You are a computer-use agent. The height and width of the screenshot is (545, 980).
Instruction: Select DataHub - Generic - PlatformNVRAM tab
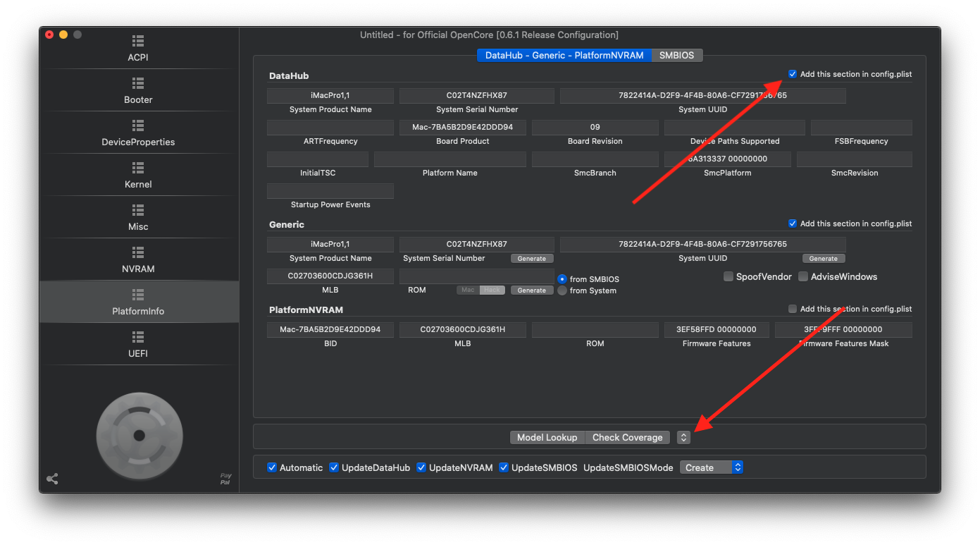click(x=564, y=55)
